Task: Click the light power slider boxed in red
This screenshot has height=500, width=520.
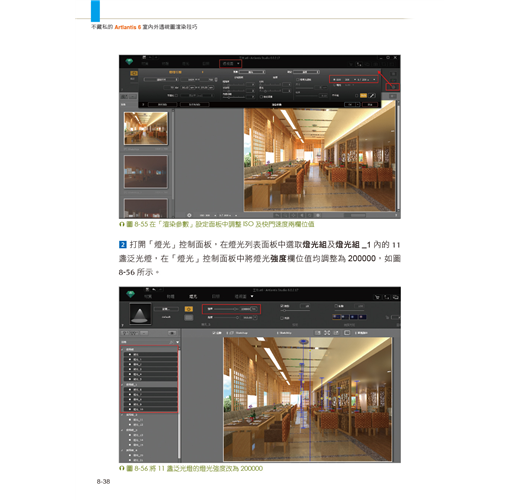Action: pyautogui.click(x=231, y=309)
